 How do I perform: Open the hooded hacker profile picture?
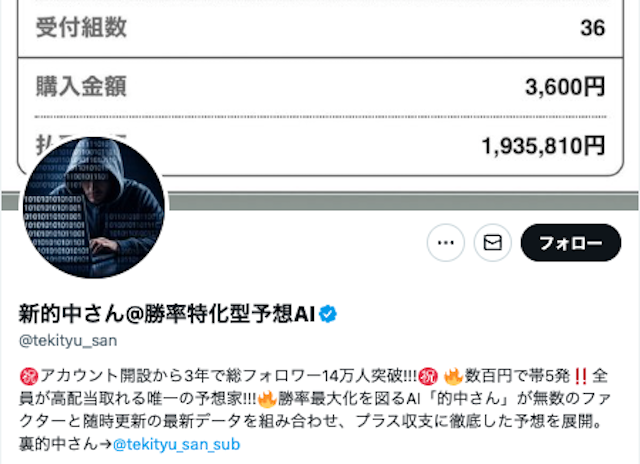pyautogui.click(x=94, y=208)
